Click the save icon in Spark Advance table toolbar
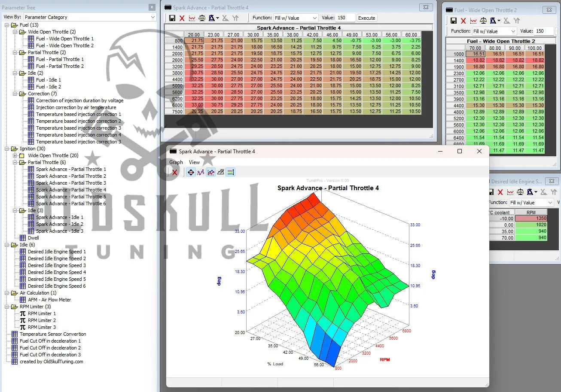This screenshot has width=561, height=392. (x=172, y=18)
